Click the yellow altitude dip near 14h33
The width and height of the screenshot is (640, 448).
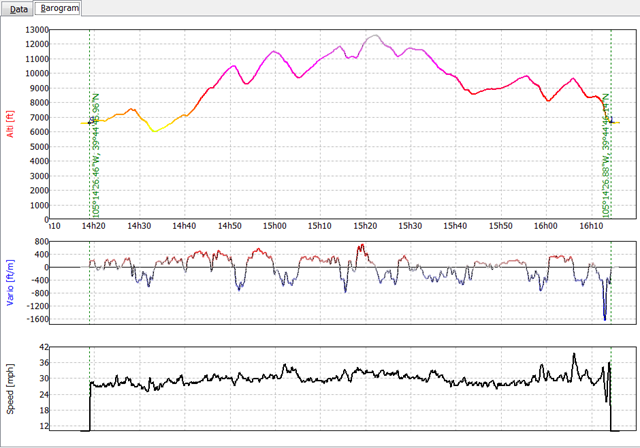click(153, 130)
